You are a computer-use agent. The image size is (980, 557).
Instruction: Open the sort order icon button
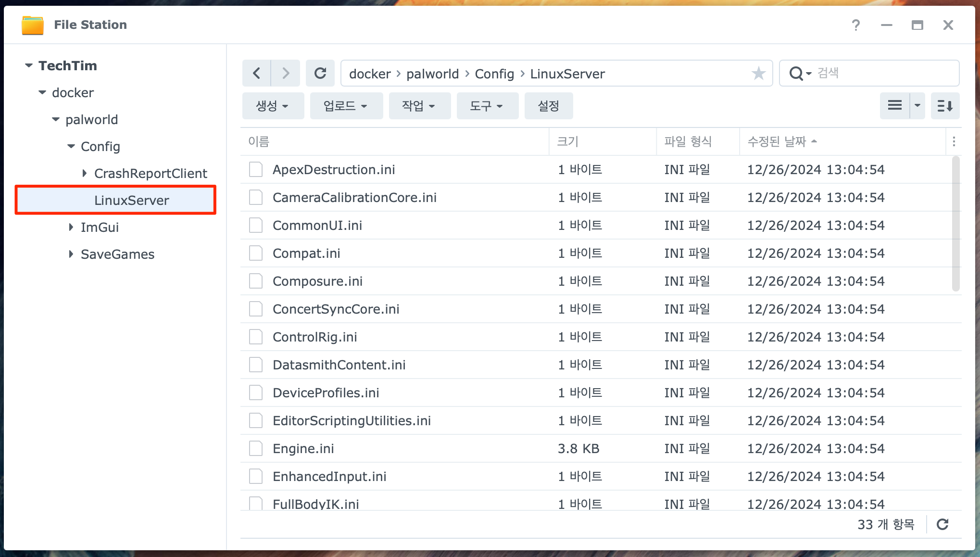coord(945,105)
